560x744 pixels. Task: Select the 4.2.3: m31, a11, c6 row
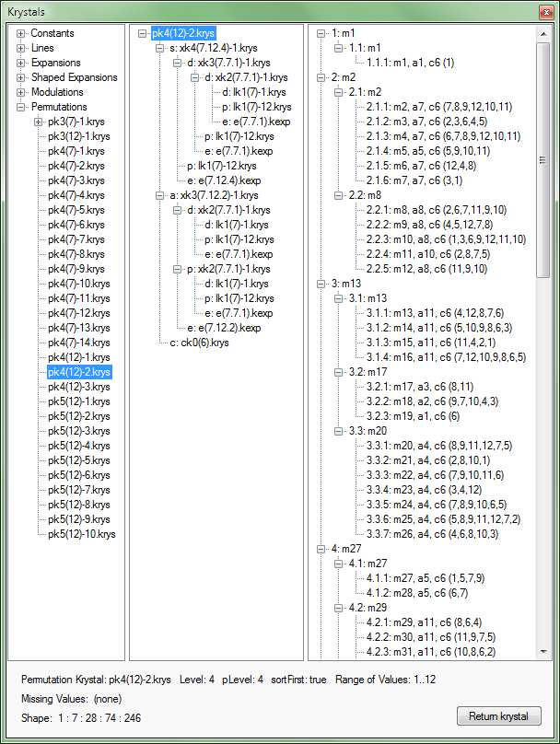(431, 652)
